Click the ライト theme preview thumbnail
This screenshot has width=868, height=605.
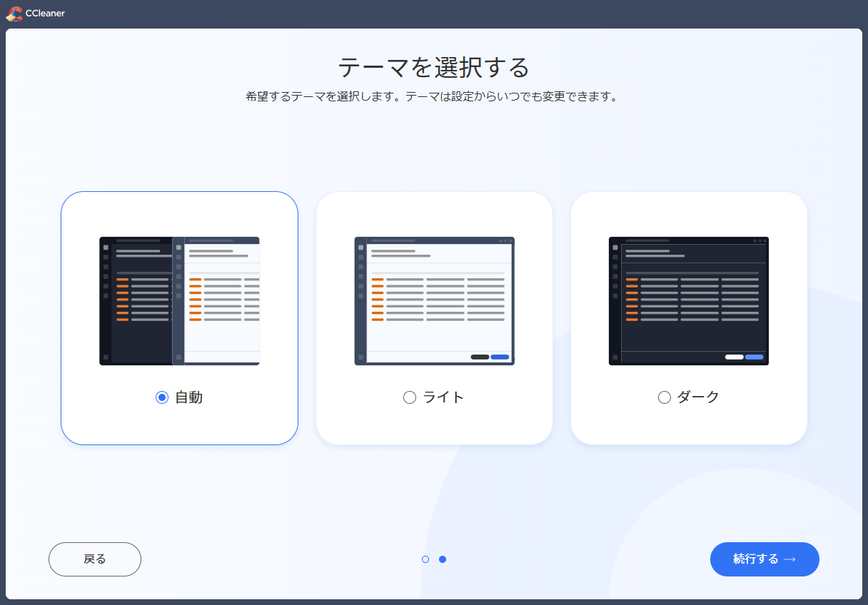[434, 300]
